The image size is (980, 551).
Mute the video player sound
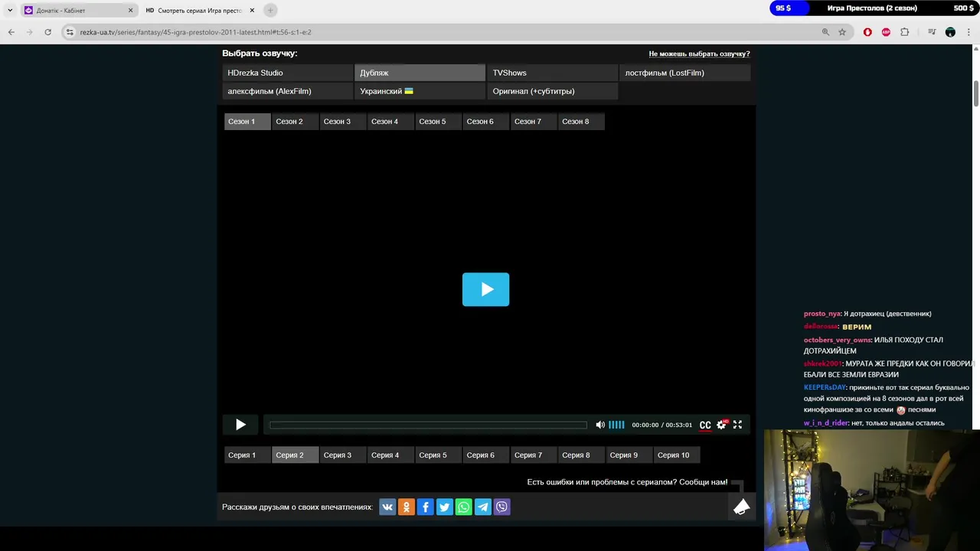tap(600, 425)
